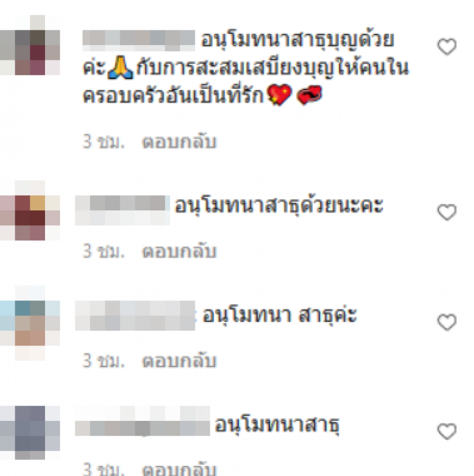Click the red heart emoji in the first comment
This screenshot has width=474, height=476.
pos(279,95)
